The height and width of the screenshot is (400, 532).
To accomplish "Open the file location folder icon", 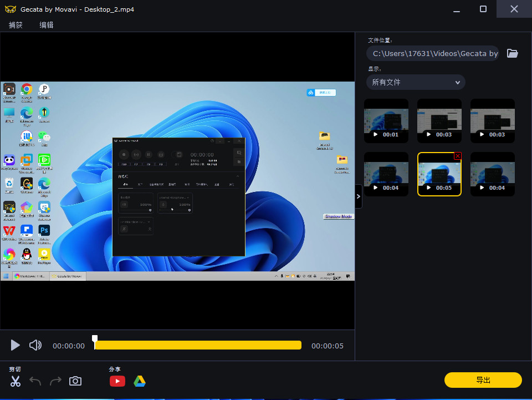I will [513, 53].
